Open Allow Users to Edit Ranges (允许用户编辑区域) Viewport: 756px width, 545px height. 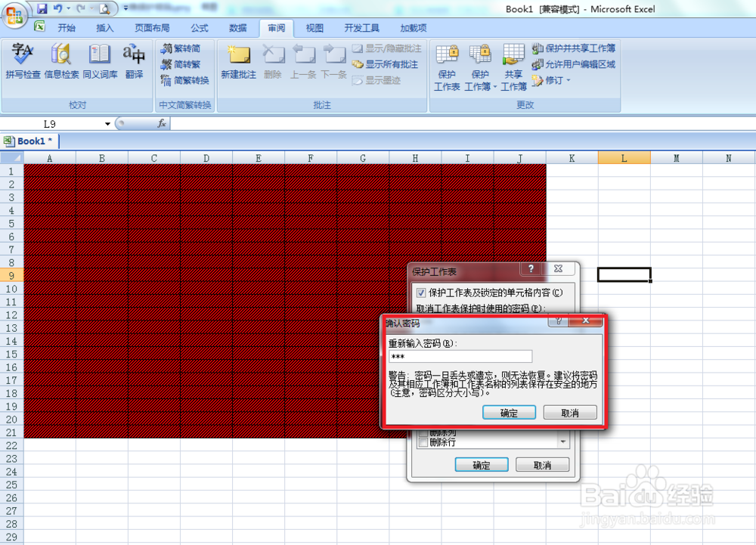574,64
